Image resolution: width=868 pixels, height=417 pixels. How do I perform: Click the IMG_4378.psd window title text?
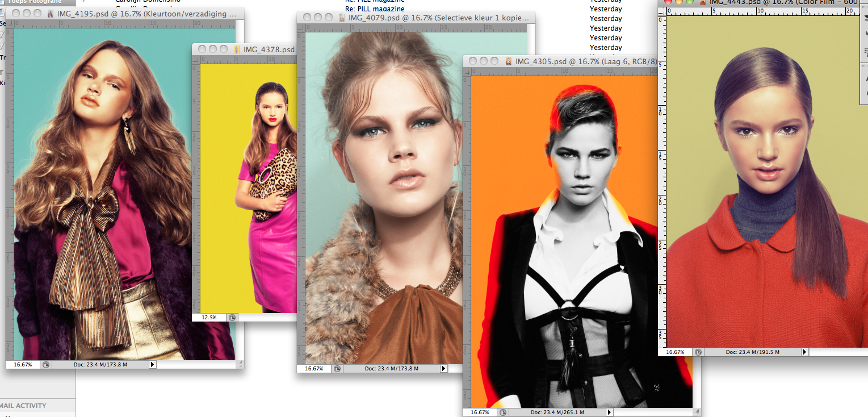click(x=270, y=49)
